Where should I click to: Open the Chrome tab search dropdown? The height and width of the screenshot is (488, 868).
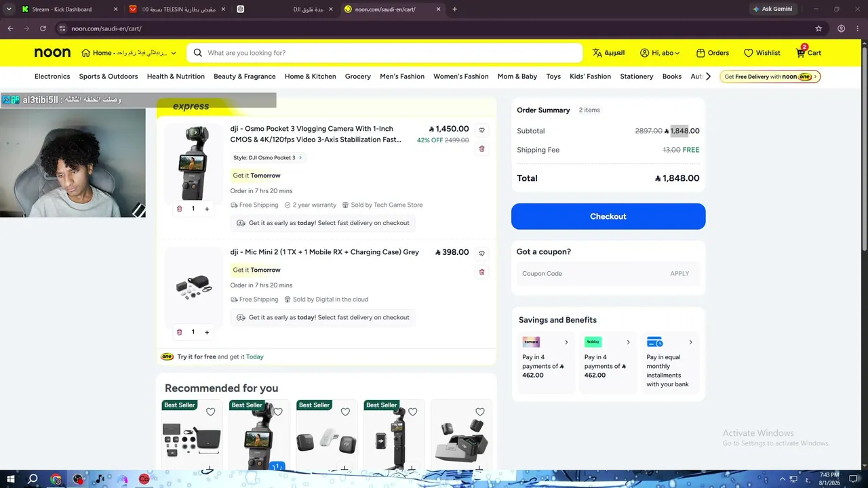9,9
